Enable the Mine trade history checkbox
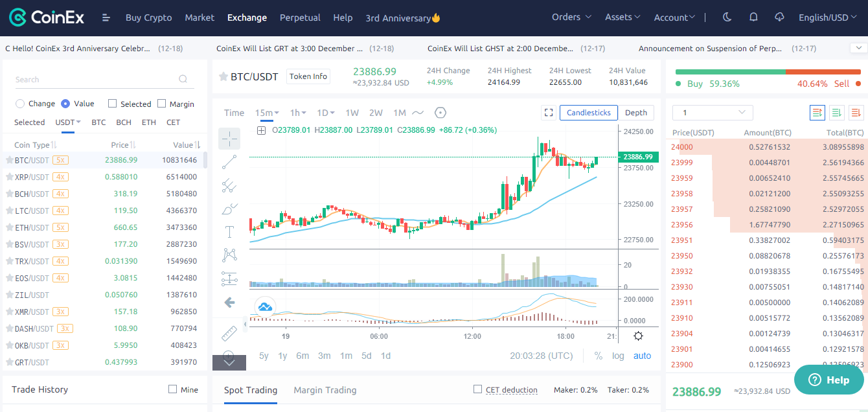The width and height of the screenshot is (868, 412). (x=172, y=389)
